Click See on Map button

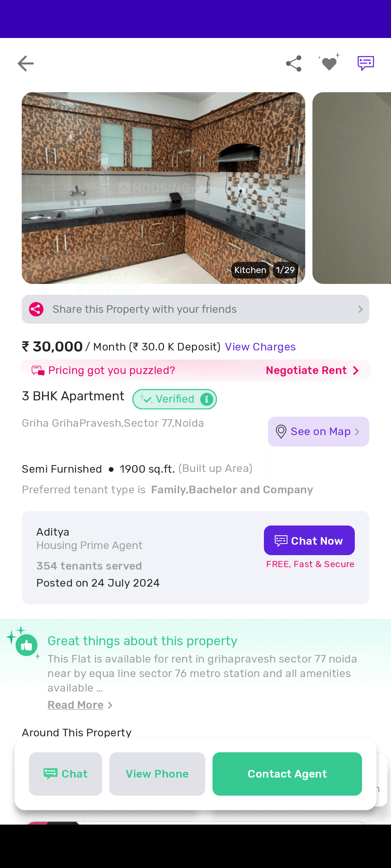coord(319,431)
